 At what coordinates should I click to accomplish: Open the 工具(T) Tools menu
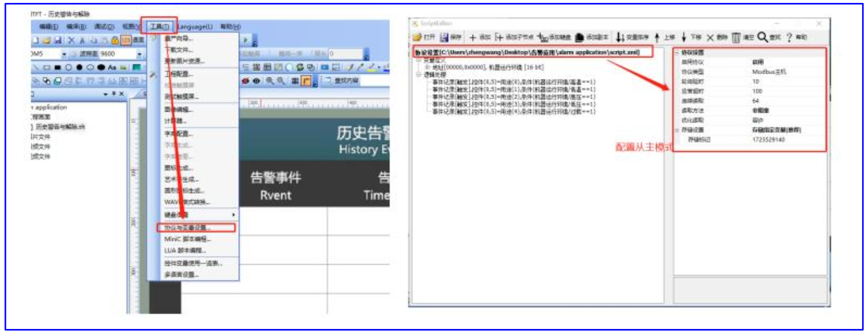point(159,26)
